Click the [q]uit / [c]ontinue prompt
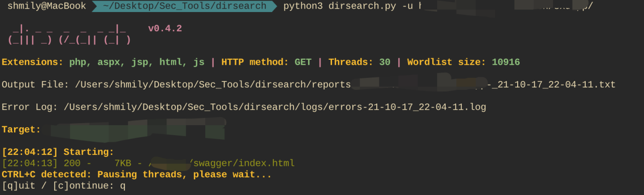Viewport: 644px width, 195px height. (x=63, y=186)
